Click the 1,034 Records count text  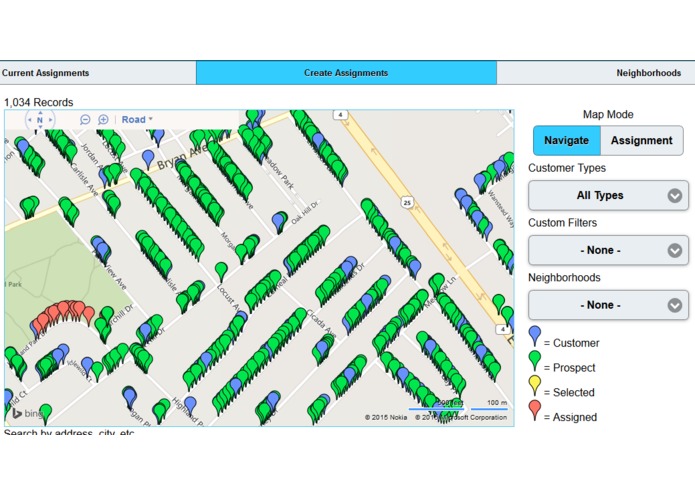(x=39, y=102)
